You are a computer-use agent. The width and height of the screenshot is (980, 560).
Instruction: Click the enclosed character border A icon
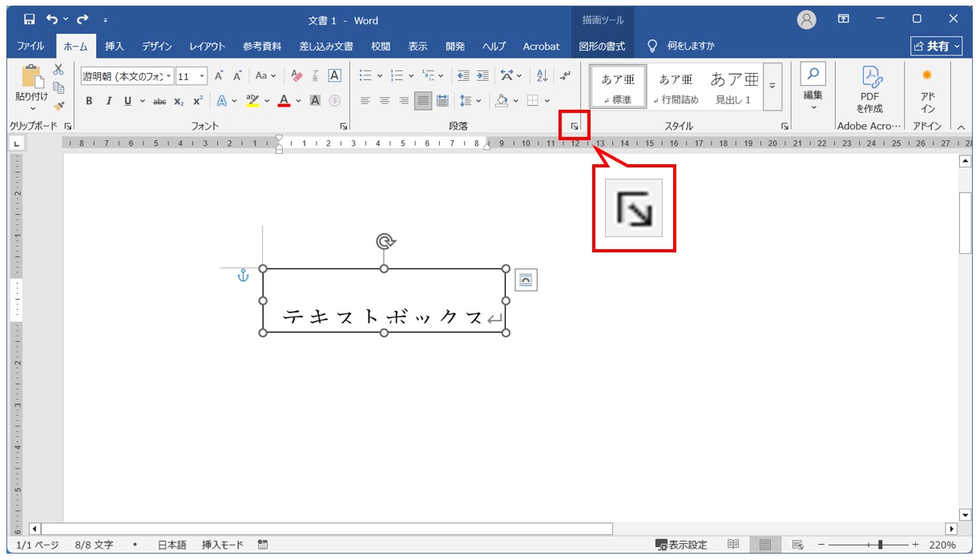click(x=335, y=76)
